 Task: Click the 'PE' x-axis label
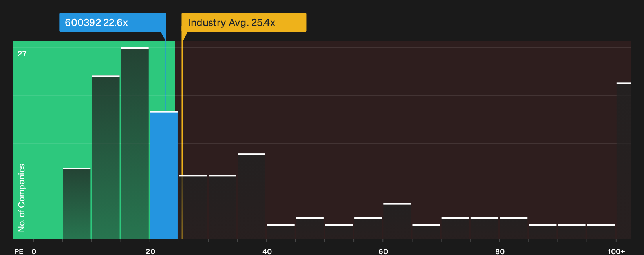click(x=19, y=251)
